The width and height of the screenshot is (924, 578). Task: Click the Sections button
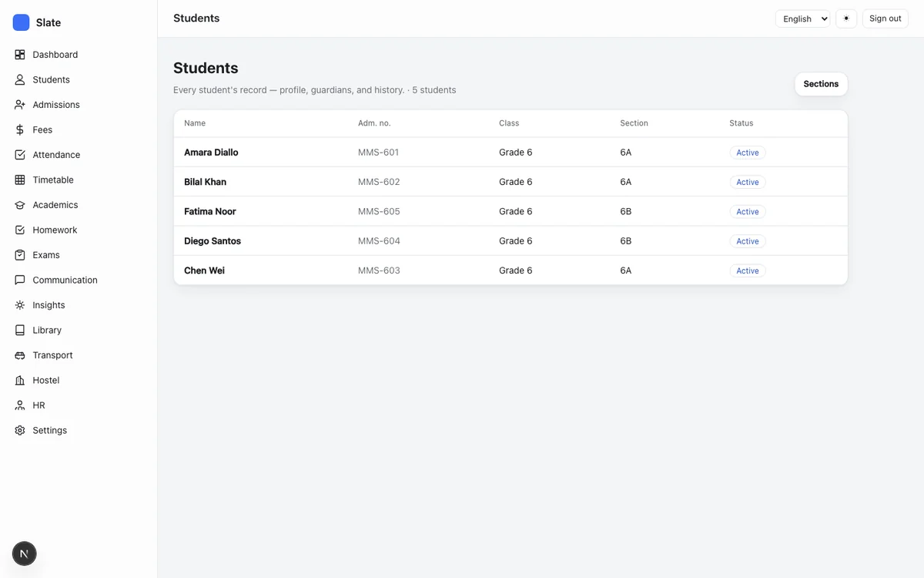point(821,84)
